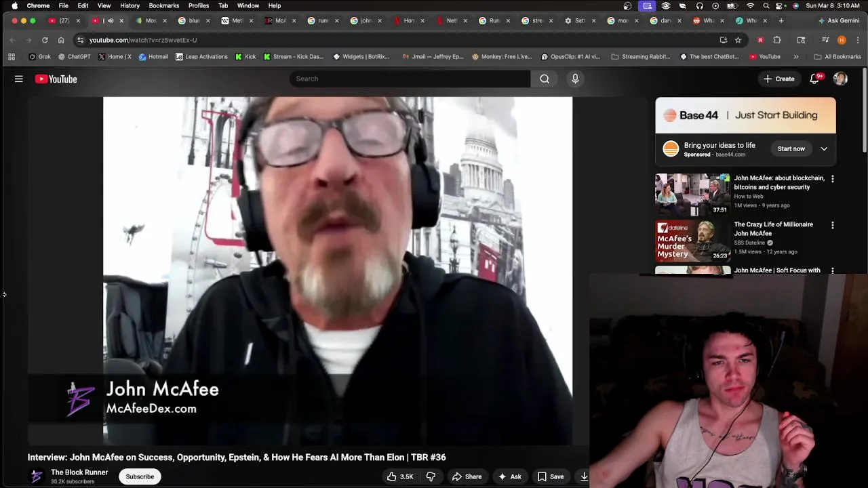Open ChatGPT bookmark
This screenshot has width=868, height=488.
click(x=74, y=57)
